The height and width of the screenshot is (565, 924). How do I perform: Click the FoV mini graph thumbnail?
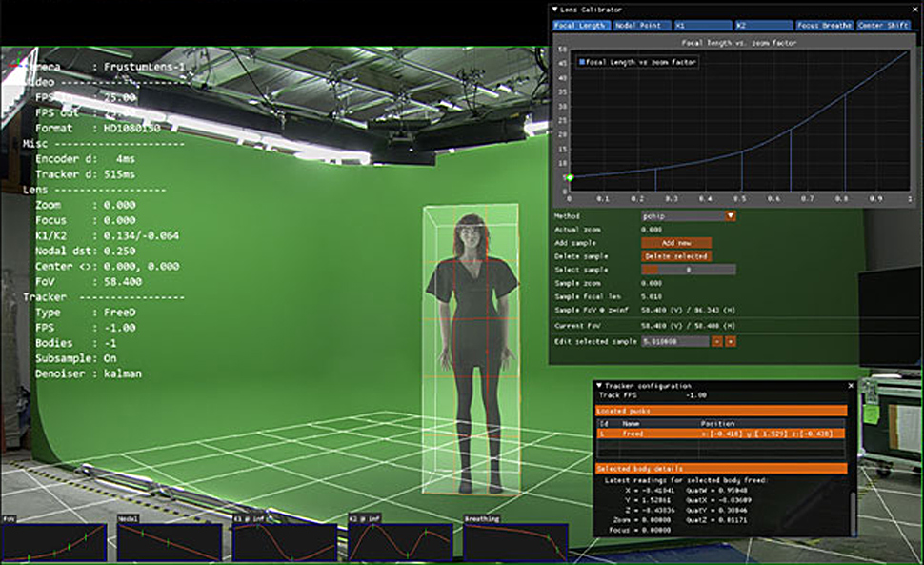pos(53,541)
